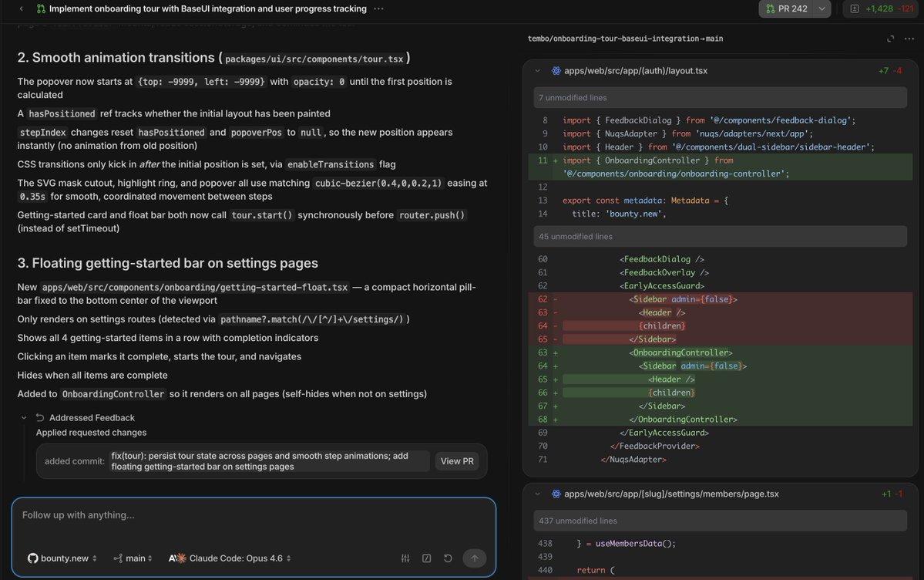The height and width of the screenshot is (580, 924).
Task: Click the apps/web/src/app/[slug]/settings/members/page.tsx file name
Action: [x=671, y=494]
